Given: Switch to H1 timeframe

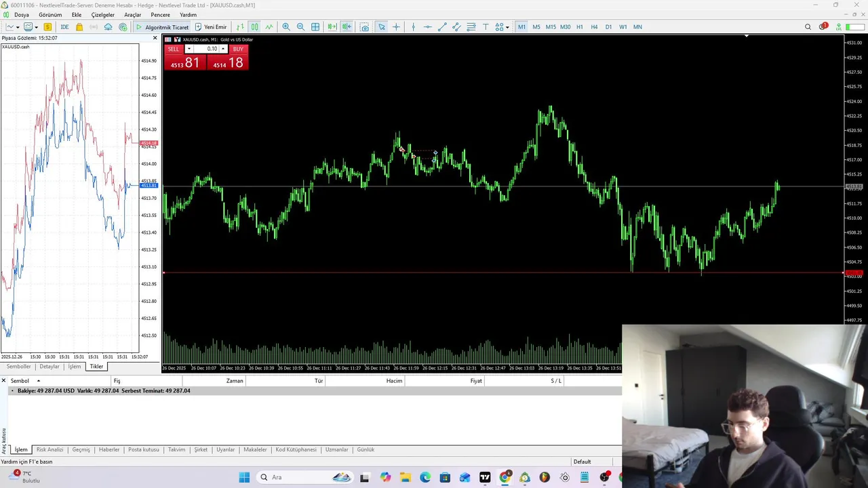Looking at the screenshot, I should tap(579, 27).
